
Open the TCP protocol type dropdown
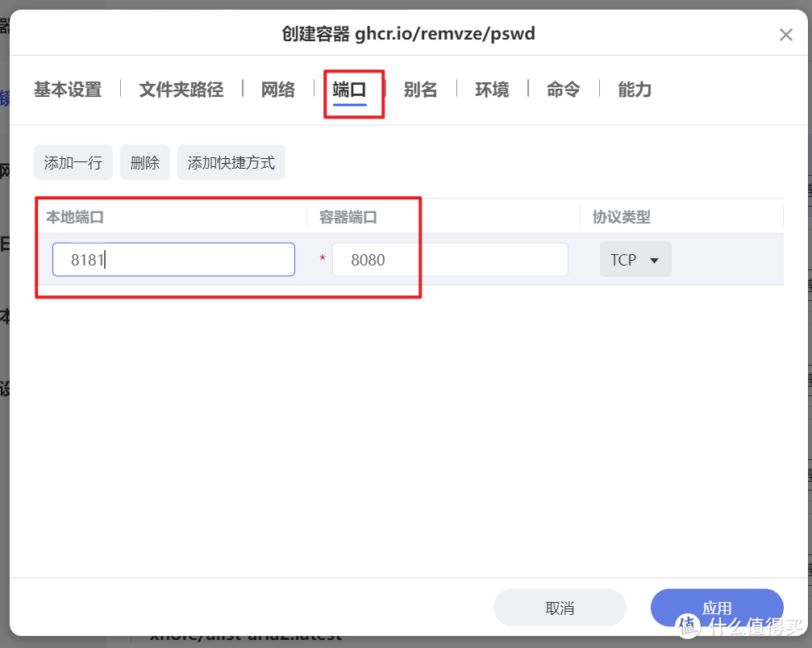click(x=635, y=259)
